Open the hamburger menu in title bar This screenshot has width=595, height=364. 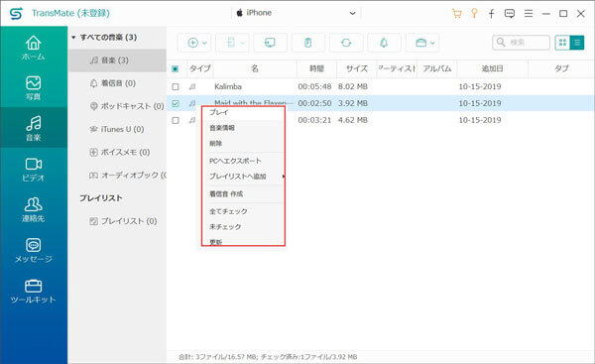click(529, 14)
